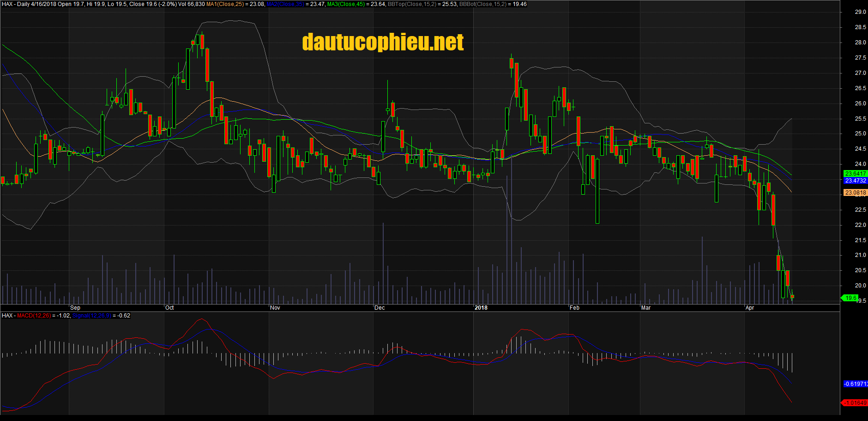868x421 pixels.
Task: Click the Dec label on time axis
Action: (x=380, y=308)
